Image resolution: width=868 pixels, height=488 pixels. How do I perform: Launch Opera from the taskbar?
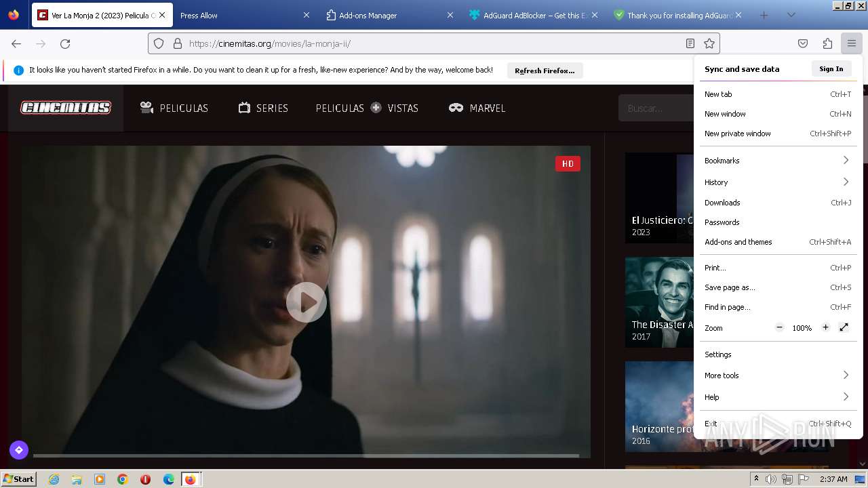point(145,479)
